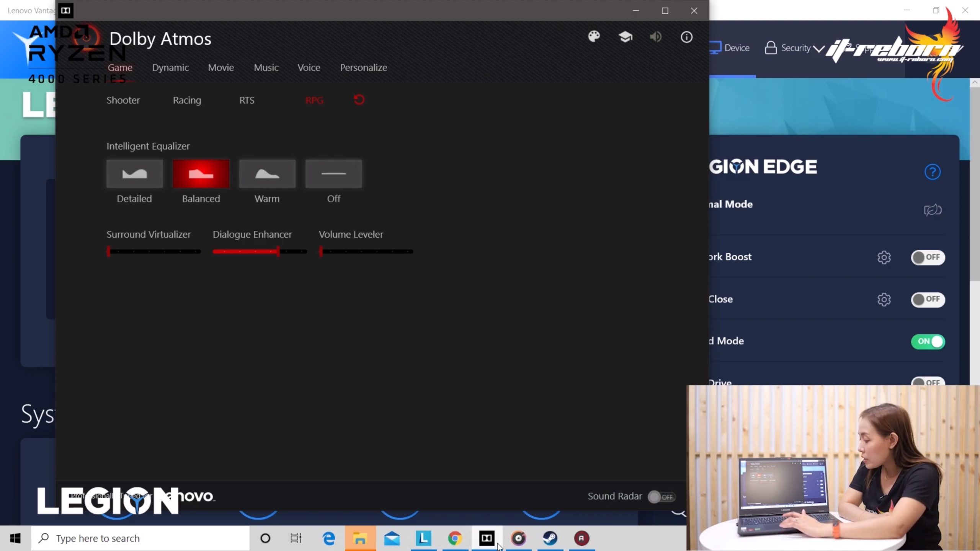The image size is (980, 551).
Task: Click the graduation cap tutorial icon
Action: tap(625, 37)
